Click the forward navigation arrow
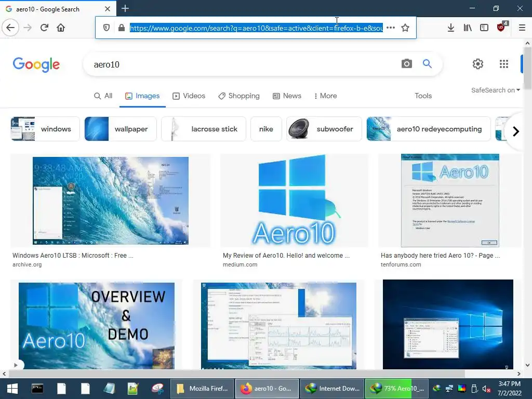 pos(28,28)
